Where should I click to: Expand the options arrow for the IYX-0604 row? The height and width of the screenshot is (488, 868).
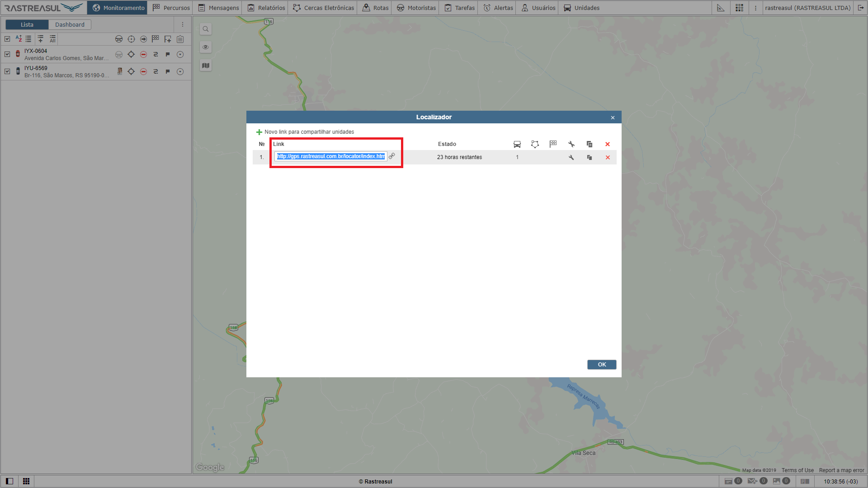click(180, 54)
